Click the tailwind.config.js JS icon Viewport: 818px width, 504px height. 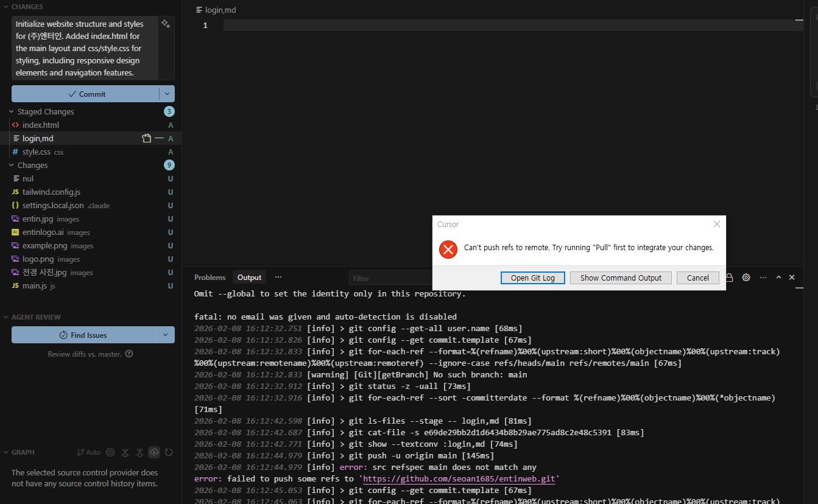pos(15,192)
